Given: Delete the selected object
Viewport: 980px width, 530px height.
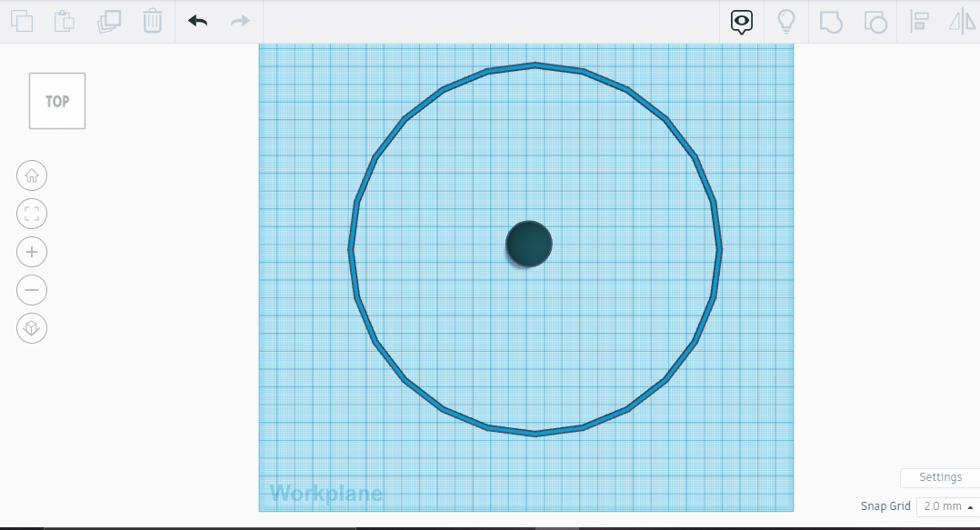Looking at the screenshot, I should point(152,21).
